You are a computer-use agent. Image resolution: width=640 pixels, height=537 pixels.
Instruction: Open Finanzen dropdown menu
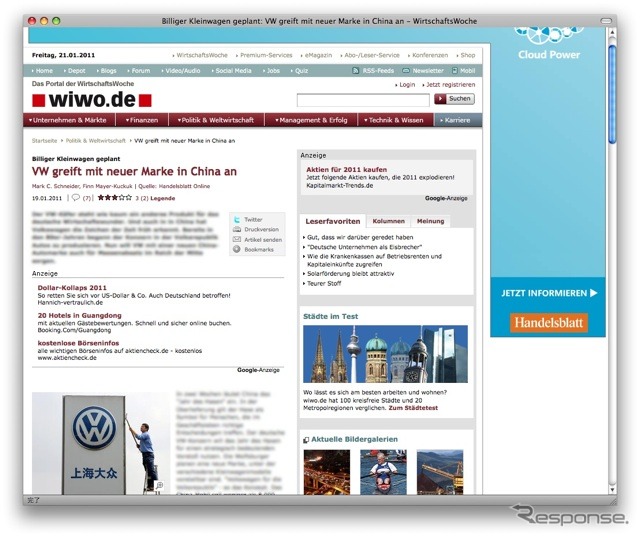point(142,120)
